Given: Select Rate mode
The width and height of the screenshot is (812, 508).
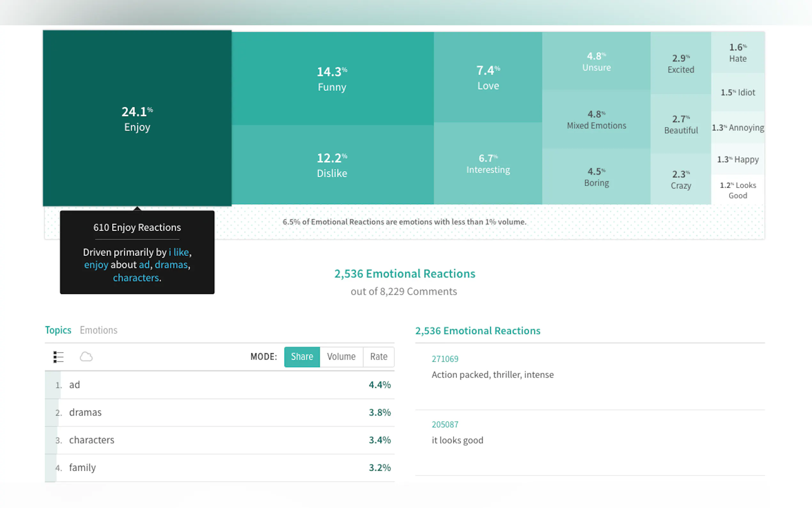Looking at the screenshot, I should pos(378,356).
